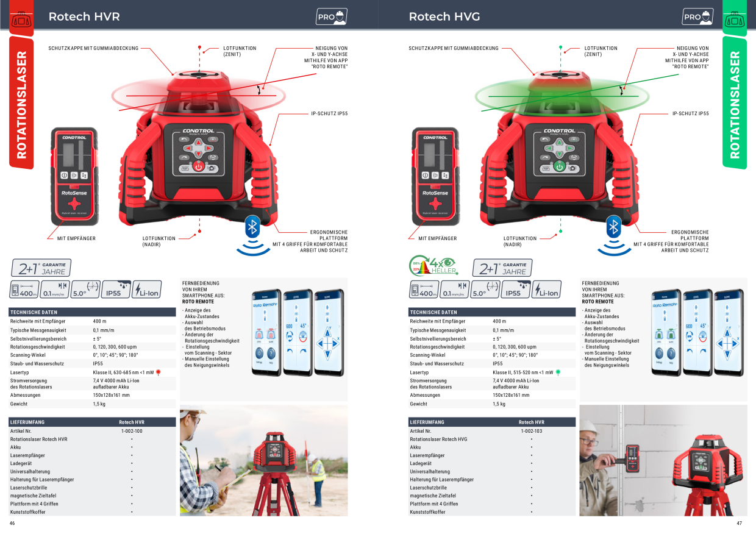Click the 400m range icon on HVR page
This screenshot has height=534, width=756.
point(24,290)
